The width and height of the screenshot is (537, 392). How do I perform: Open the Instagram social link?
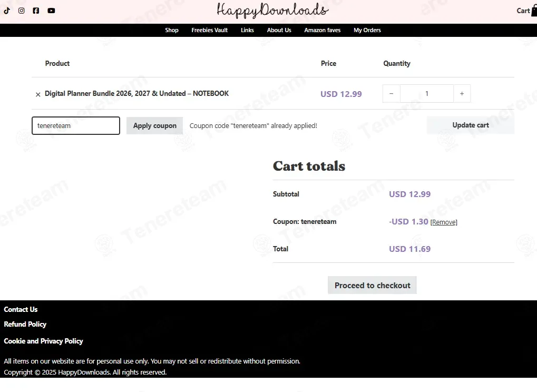21,11
